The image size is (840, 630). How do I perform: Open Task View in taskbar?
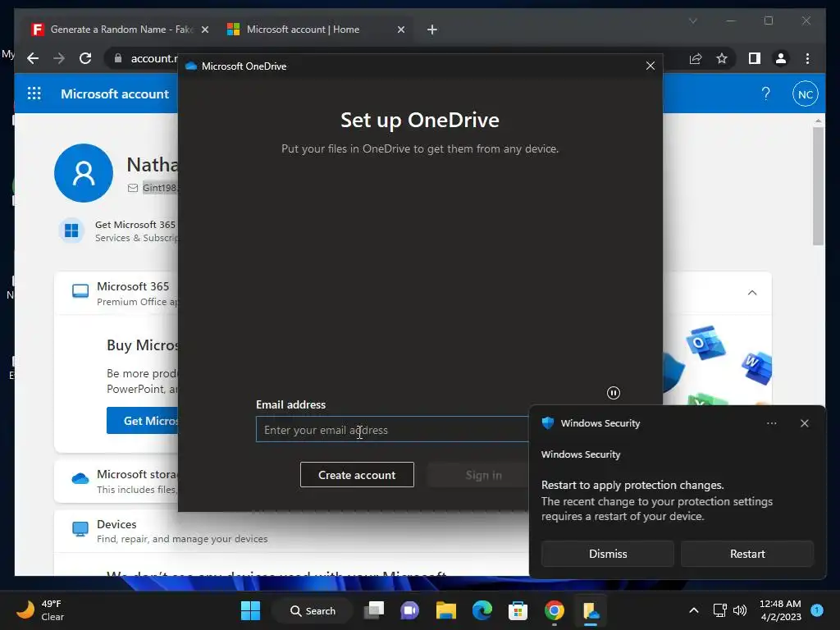click(x=374, y=610)
